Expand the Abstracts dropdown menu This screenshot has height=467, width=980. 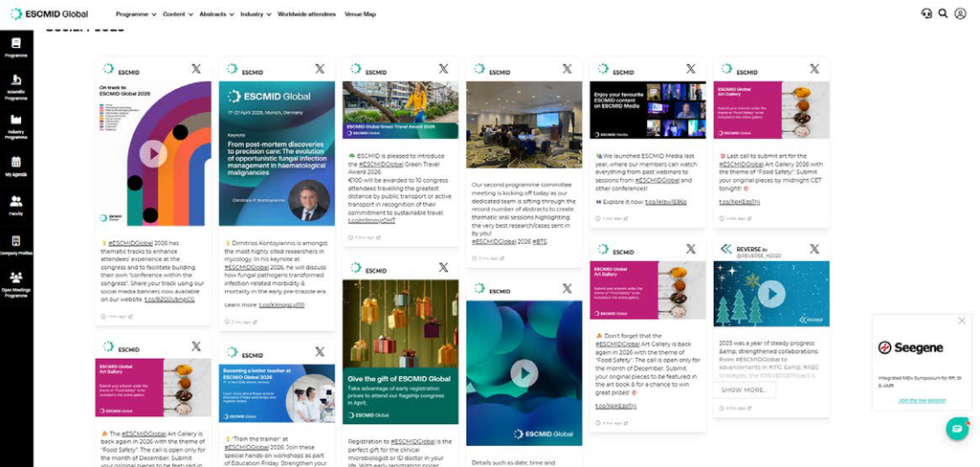tap(217, 13)
